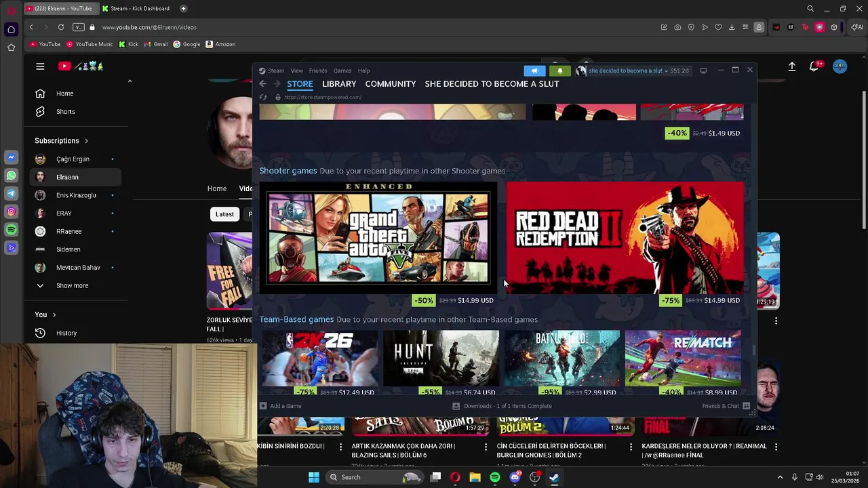Open Opera AI assistant button
Image resolution: width=868 pixels, height=488 pixels.
coord(857,27)
